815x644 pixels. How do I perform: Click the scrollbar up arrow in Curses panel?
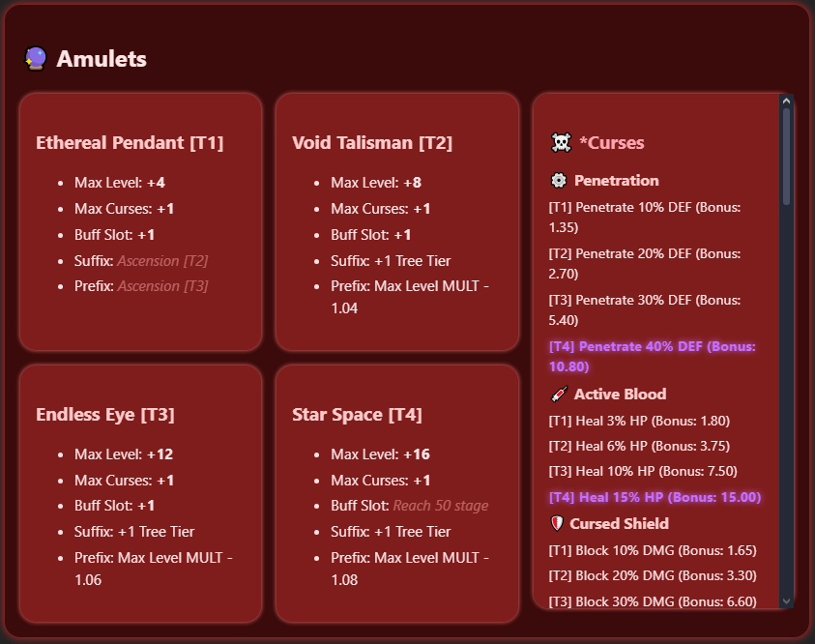[786, 101]
